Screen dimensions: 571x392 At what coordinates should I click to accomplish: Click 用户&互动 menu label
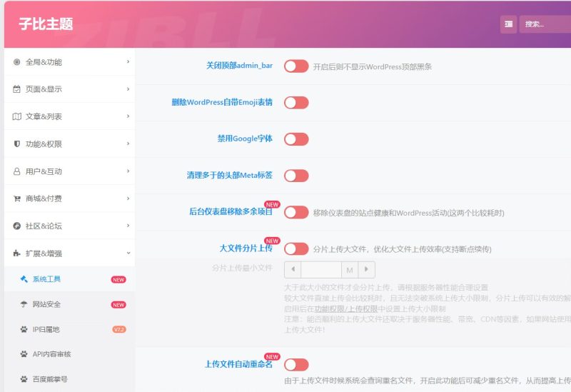(44, 171)
